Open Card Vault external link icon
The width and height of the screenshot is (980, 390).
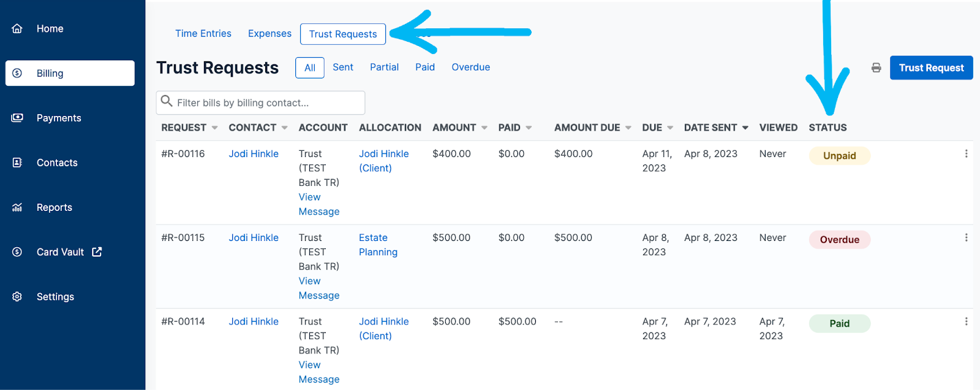pyautogui.click(x=97, y=252)
